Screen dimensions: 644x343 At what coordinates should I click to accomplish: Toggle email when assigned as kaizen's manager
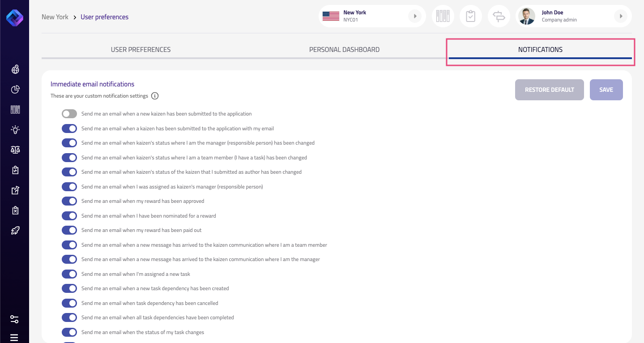tap(69, 187)
